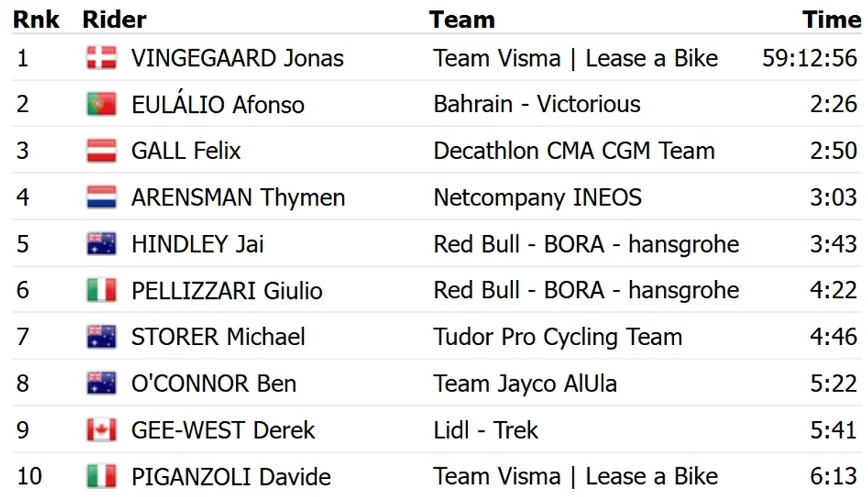Image resolution: width=868 pixels, height=497 pixels.
Task: Open Lidl - Trek team page
Action: coord(485,430)
